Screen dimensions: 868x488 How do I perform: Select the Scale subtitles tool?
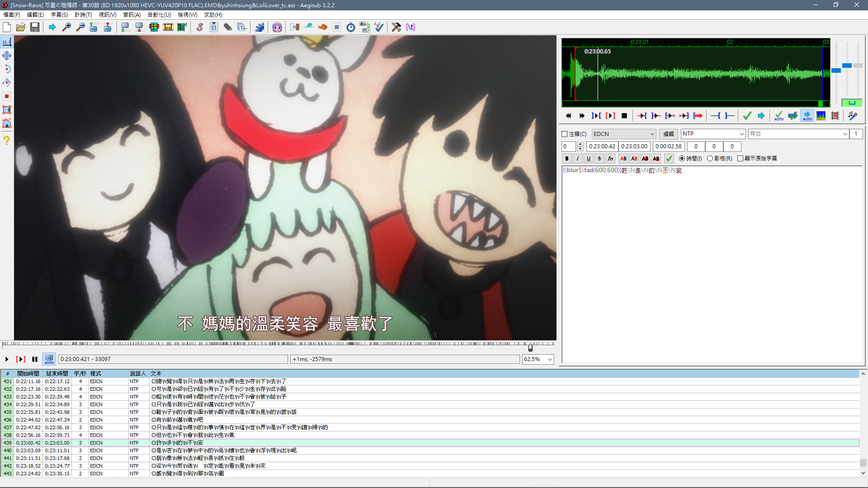(x=7, y=96)
